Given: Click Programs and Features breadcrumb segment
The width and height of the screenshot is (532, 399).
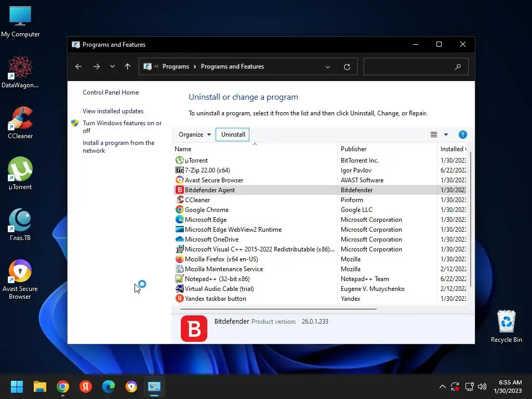Looking at the screenshot, I should (x=232, y=66).
